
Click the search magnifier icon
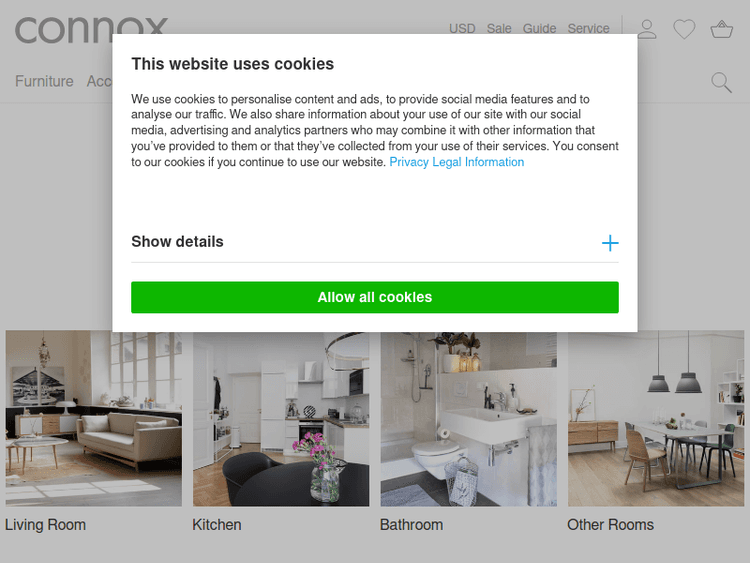(721, 82)
